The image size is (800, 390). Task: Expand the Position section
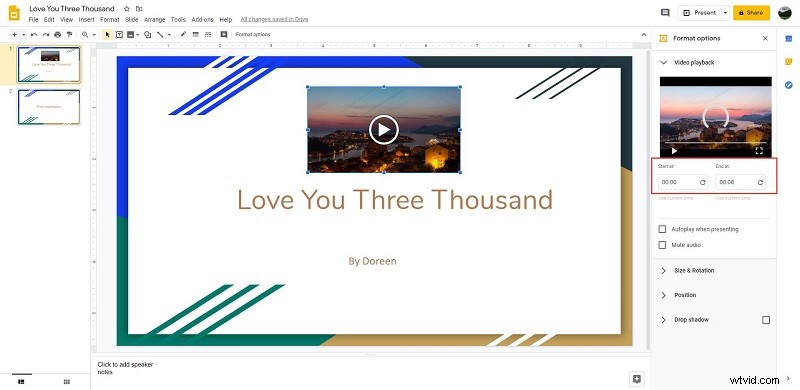pyautogui.click(x=663, y=295)
